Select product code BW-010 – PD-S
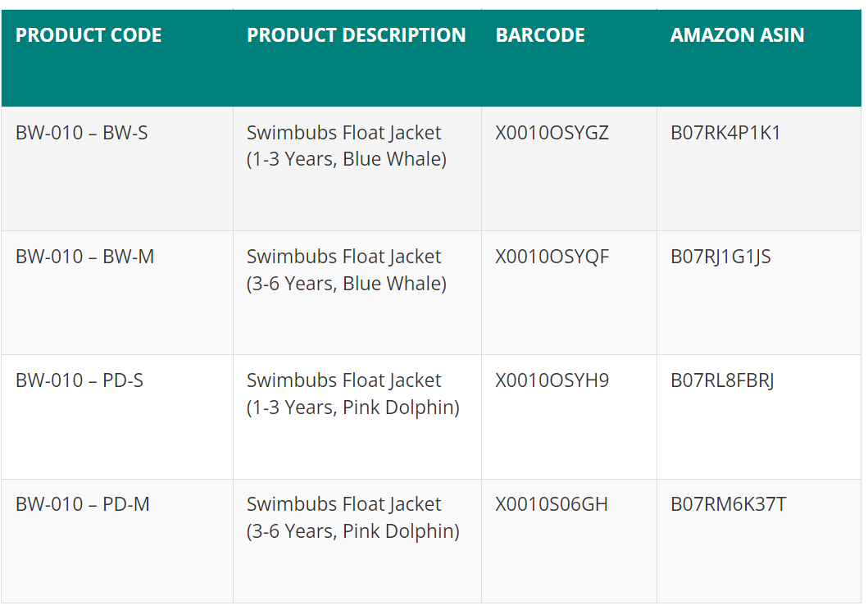Image resolution: width=868 pixels, height=610 pixels. pos(80,380)
